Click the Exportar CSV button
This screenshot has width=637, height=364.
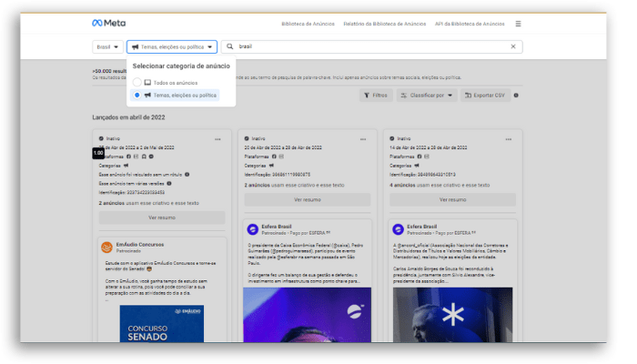click(485, 96)
